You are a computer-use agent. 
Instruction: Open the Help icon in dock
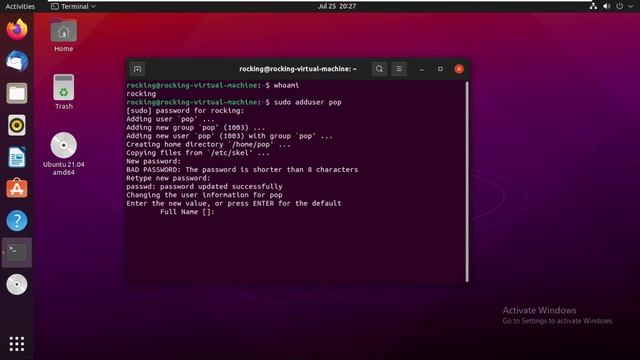point(17,221)
